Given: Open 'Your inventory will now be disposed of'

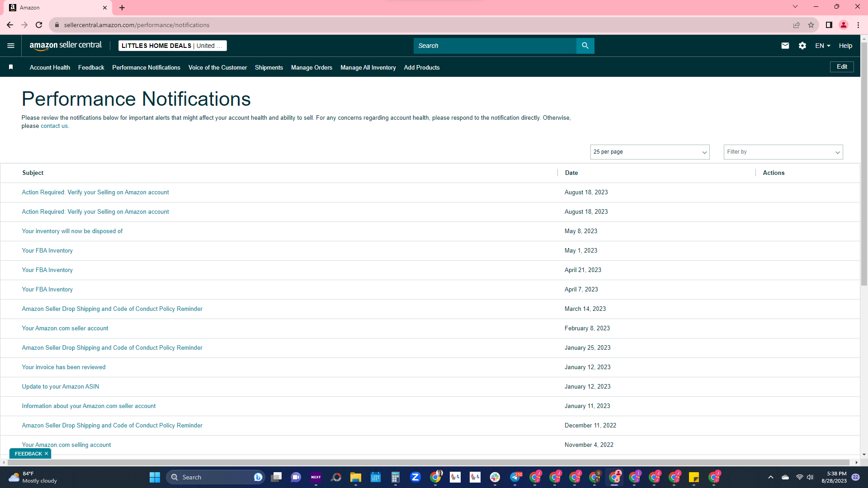Looking at the screenshot, I should [72, 231].
